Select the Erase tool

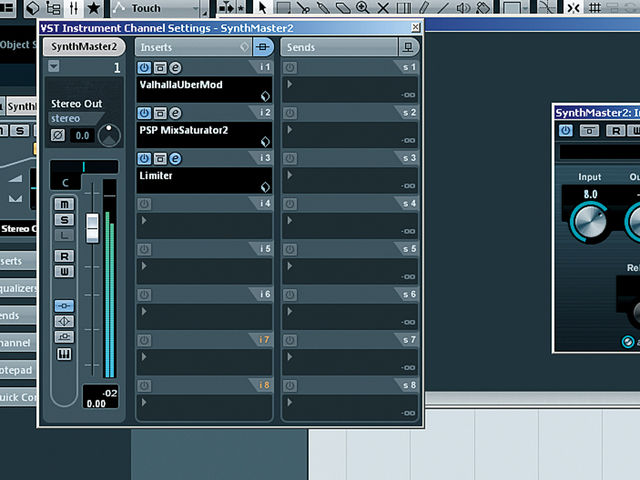click(343, 7)
